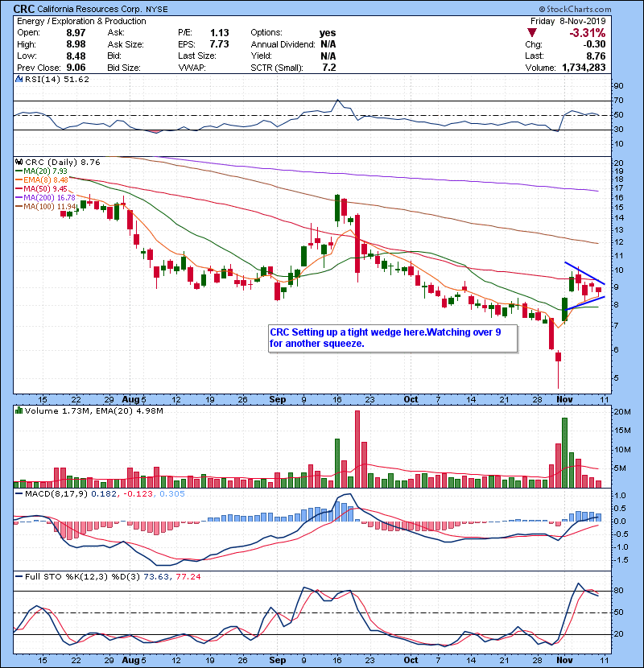Click the Low value 8.48 in the quote table
Viewport: 644px width, 668px height.
[76, 56]
